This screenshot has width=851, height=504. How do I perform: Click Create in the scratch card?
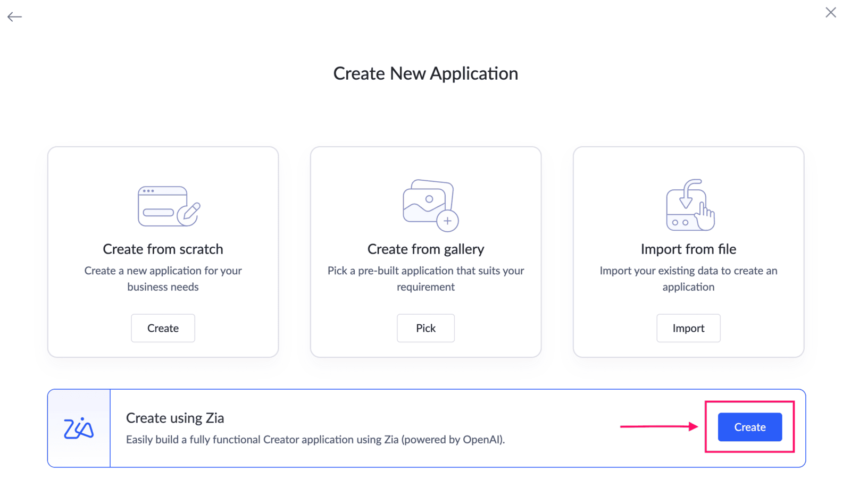pyautogui.click(x=163, y=328)
